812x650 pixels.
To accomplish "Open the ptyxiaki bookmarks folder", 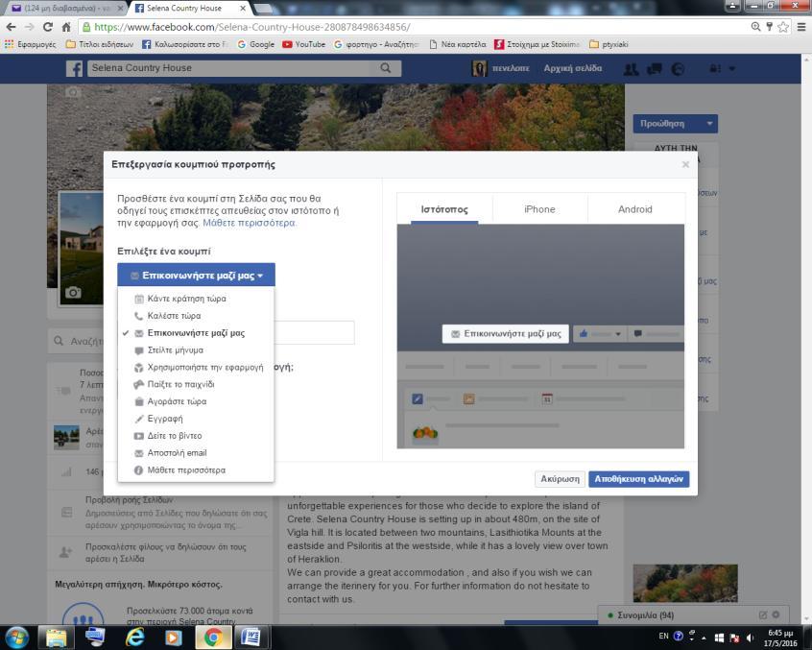I will [x=609, y=44].
